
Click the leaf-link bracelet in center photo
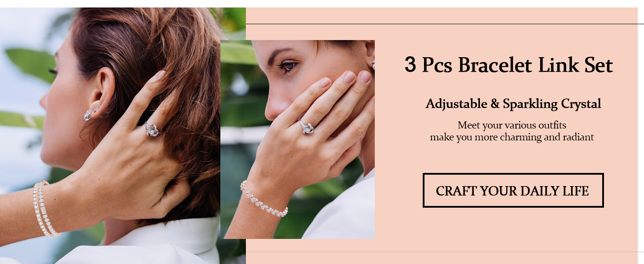[x=263, y=199]
